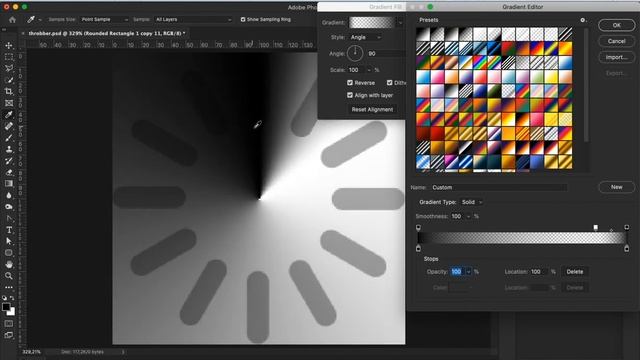640x360 pixels.
Task: Uncheck the Reverse checkbox
Action: coord(350,82)
